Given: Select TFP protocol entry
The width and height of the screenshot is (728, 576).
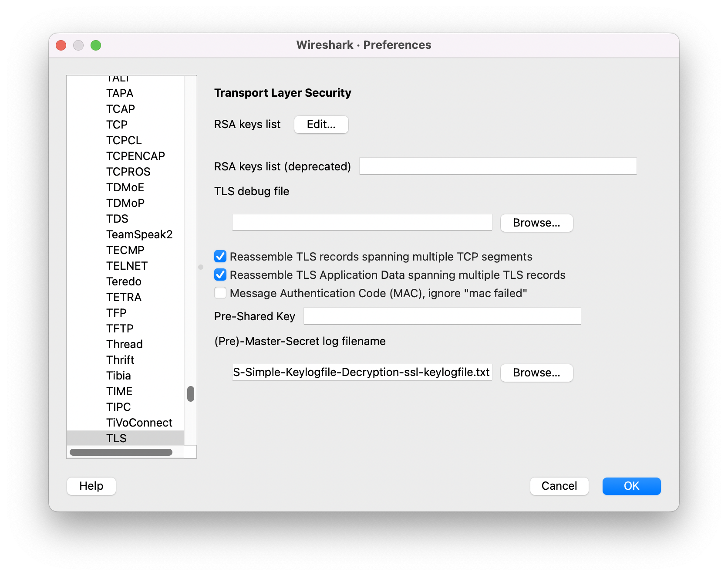Looking at the screenshot, I should tap(125, 313).
